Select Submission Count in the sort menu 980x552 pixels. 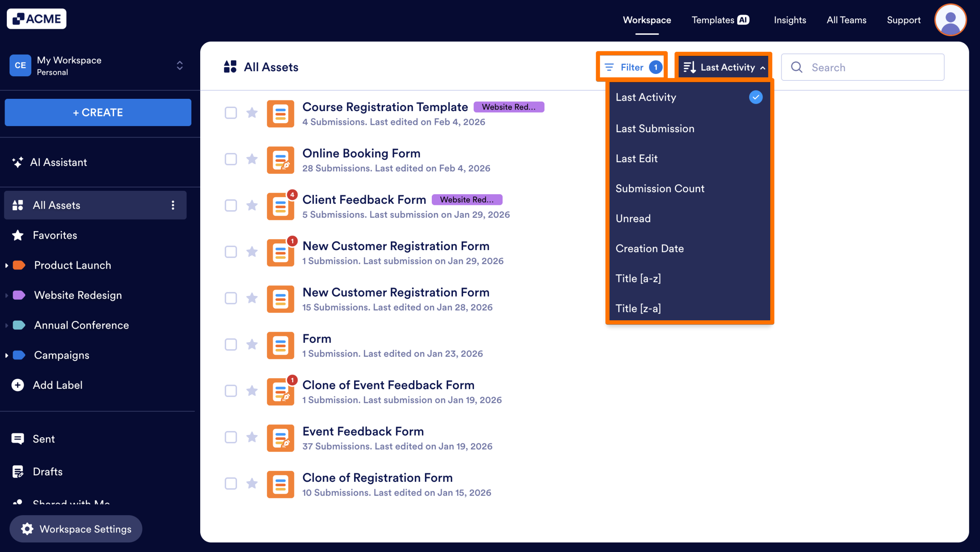click(660, 188)
